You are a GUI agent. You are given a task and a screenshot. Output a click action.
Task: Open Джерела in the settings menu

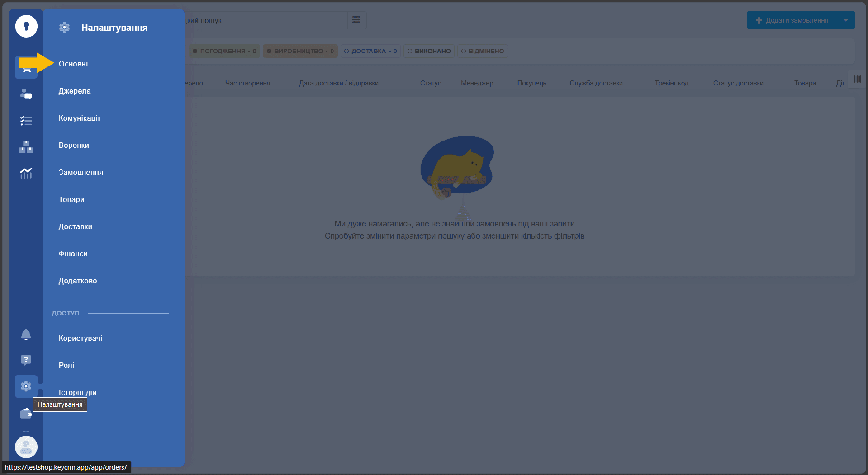[x=74, y=91]
